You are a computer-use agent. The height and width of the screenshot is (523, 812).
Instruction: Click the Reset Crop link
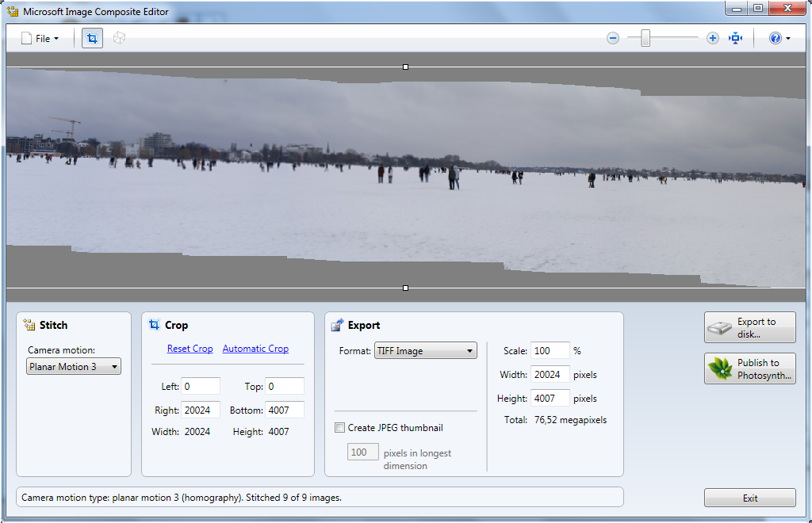(x=190, y=349)
